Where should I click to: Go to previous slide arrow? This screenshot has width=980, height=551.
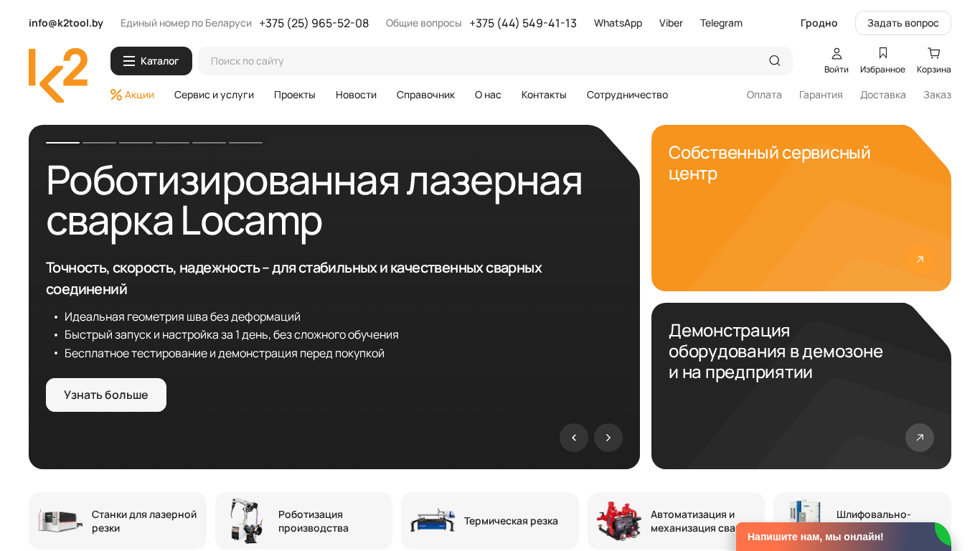(x=574, y=438)
